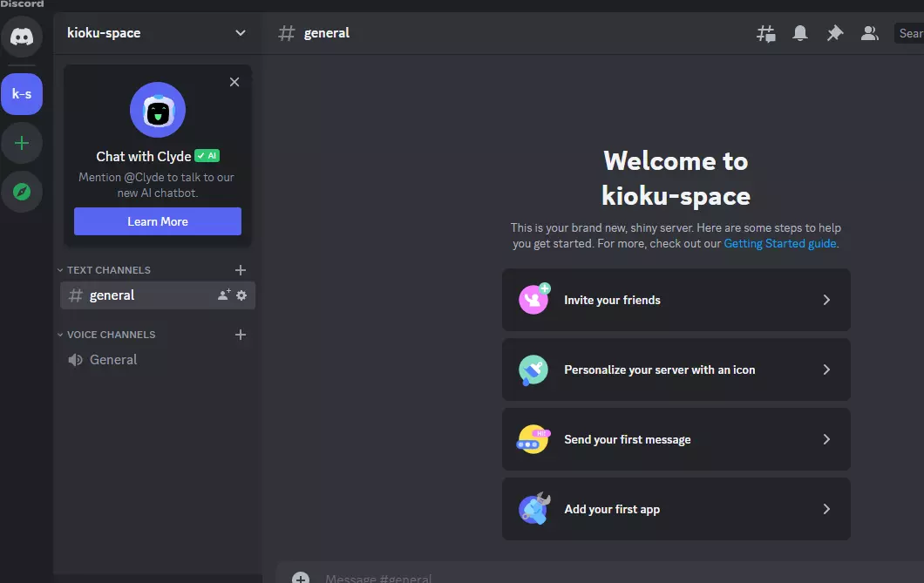Click the 'Chat with Clyde' title

point(144,157)
